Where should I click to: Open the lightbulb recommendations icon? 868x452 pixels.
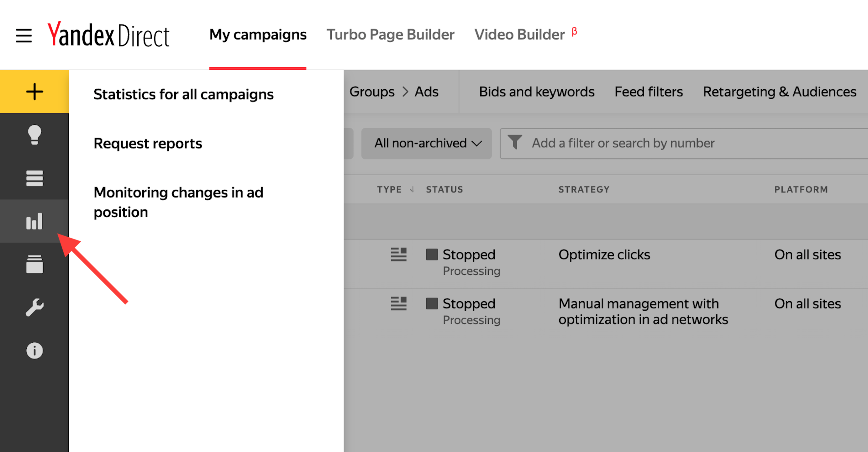[34, 135]
